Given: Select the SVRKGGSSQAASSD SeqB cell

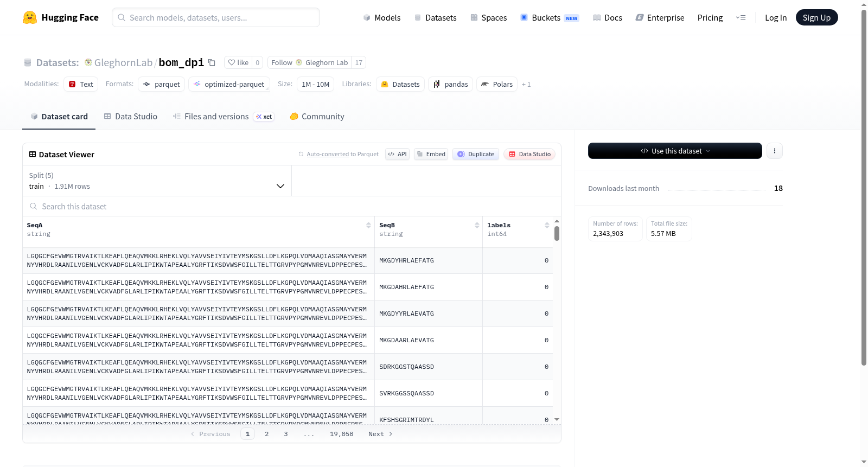Looking at the screenshot, I should (x=429, y=393).
